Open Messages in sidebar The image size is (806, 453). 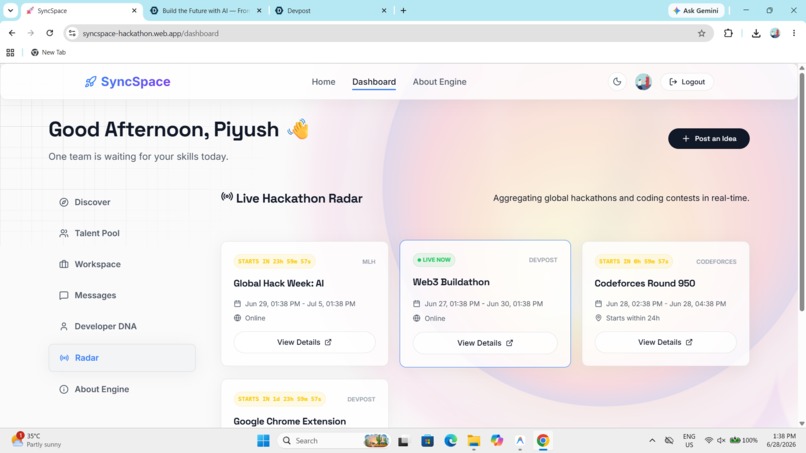(122, 295)
